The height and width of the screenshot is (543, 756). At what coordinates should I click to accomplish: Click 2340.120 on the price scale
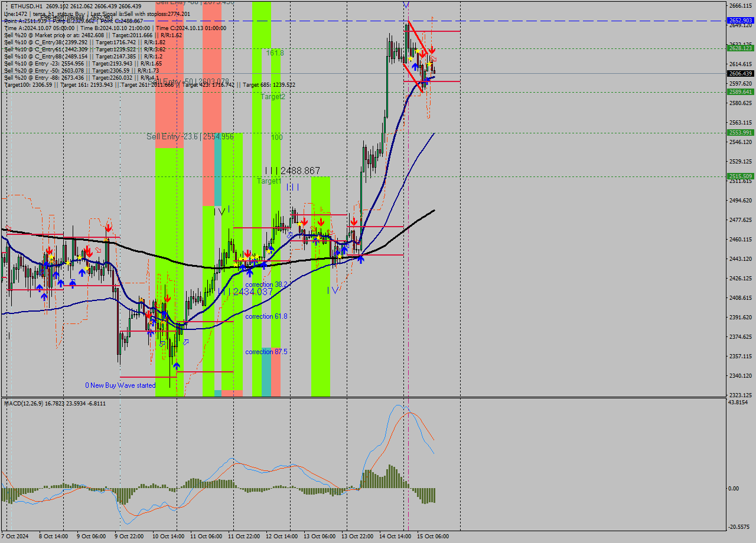point(740,375)
